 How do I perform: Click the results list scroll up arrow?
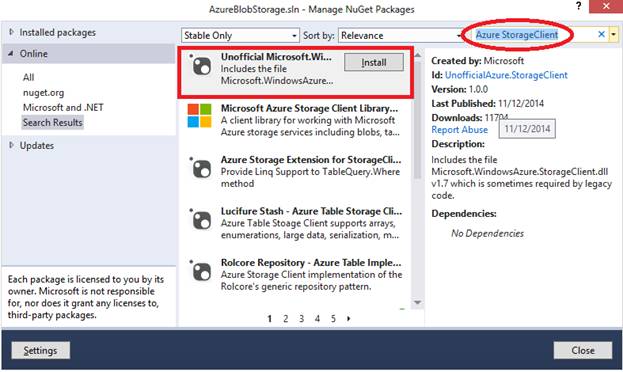click(x=417, y=55)
